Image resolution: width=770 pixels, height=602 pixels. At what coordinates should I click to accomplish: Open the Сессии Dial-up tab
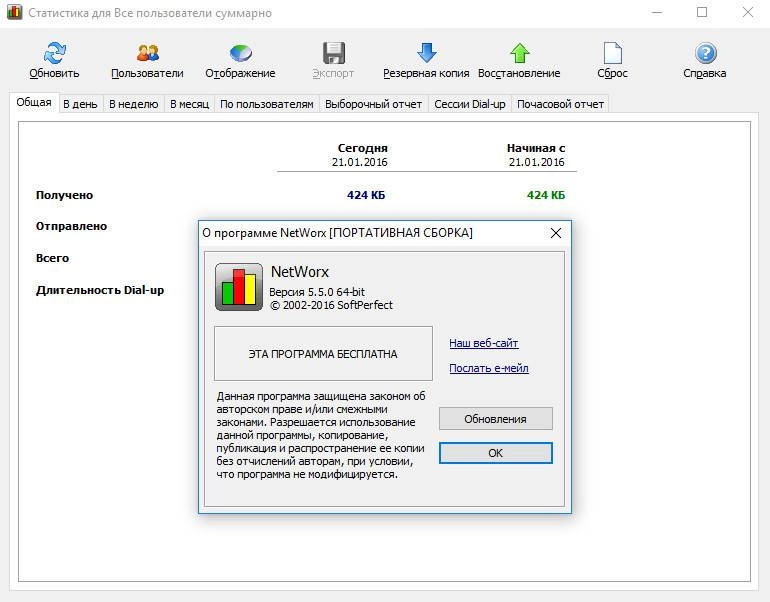pyautogui.click(x=469, y=104)
